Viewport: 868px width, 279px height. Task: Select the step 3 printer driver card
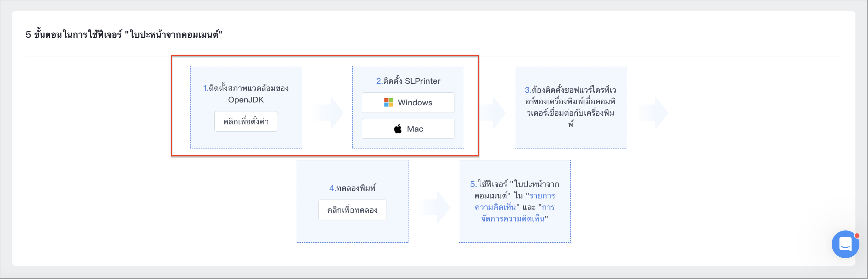tap(571, 107)
